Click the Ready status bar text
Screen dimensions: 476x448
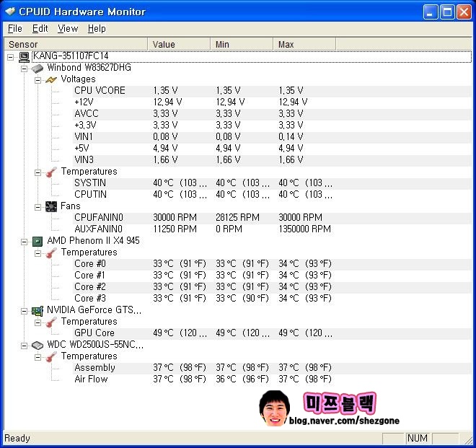tap(17, 439)
